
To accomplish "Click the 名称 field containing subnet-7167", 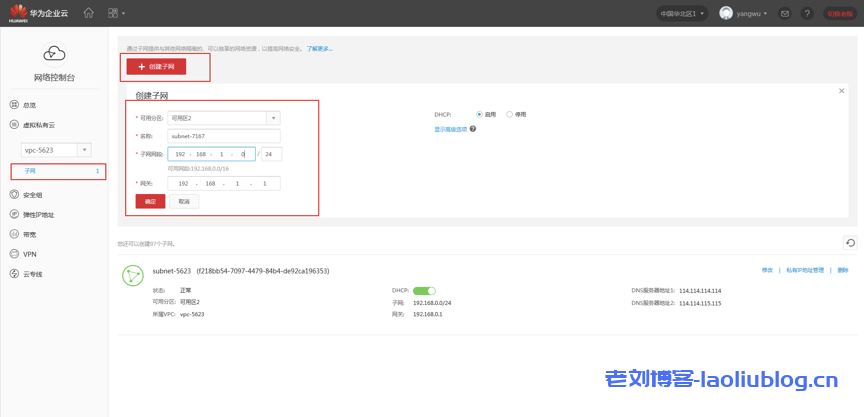I will pyautogui.click(x=224, y=136).
